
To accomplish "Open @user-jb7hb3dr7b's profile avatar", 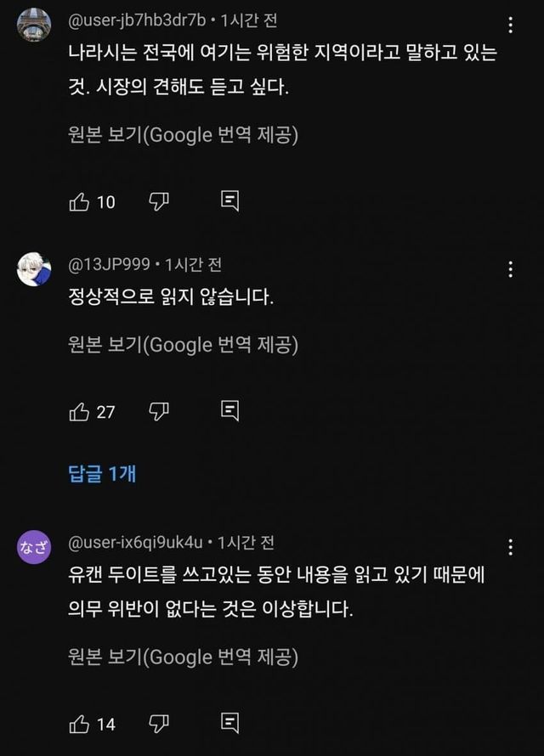I will click(34, 25).
